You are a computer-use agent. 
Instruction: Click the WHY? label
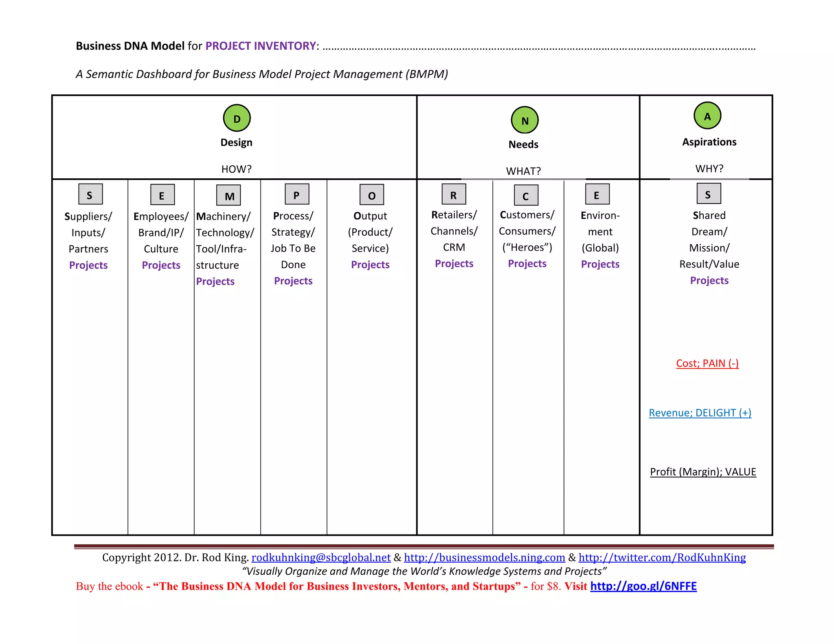pyautogui.click(x=709, y=169)
